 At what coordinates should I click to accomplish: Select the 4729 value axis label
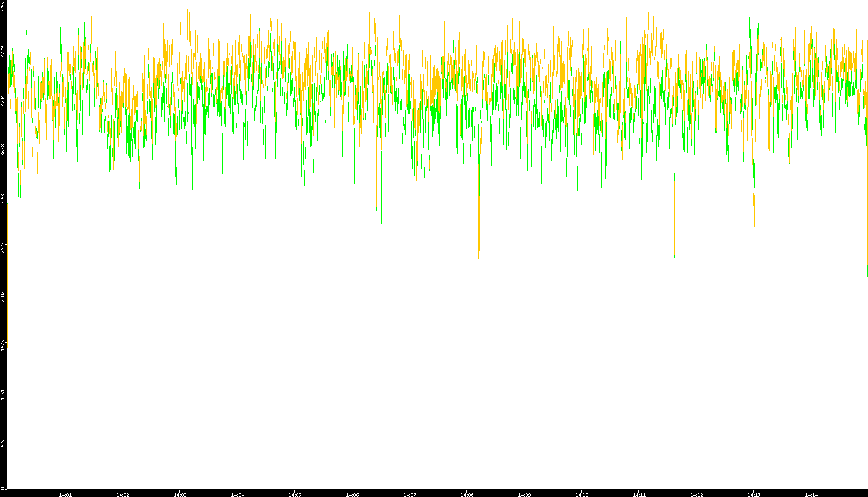pos(3,51)
